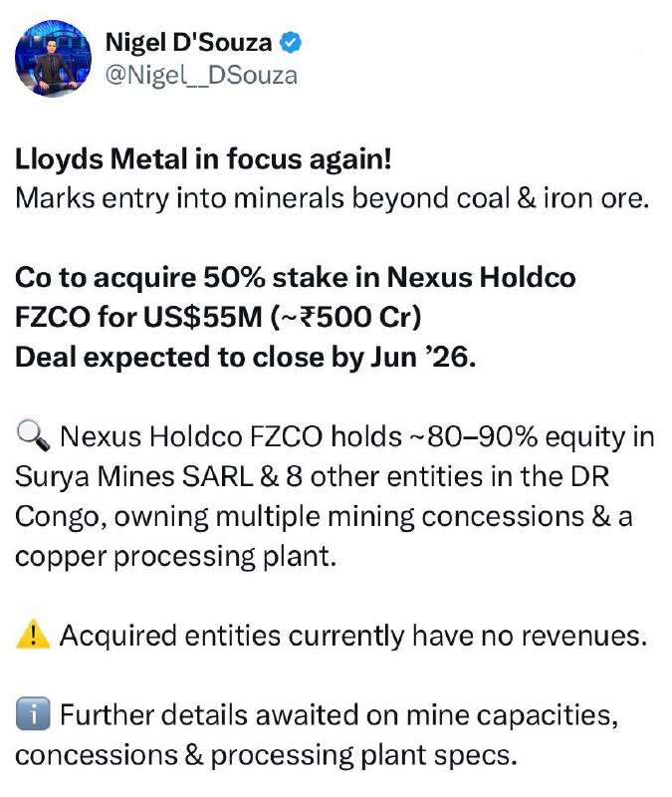
Task: Click the yellow warning triangle emoji
Action: pyautogui.click(x=33, y=636)
